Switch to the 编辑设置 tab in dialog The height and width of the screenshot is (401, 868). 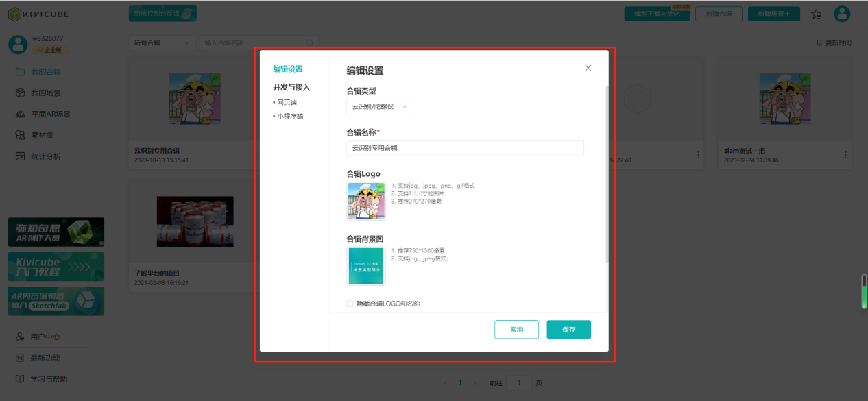tap(288, 69)
